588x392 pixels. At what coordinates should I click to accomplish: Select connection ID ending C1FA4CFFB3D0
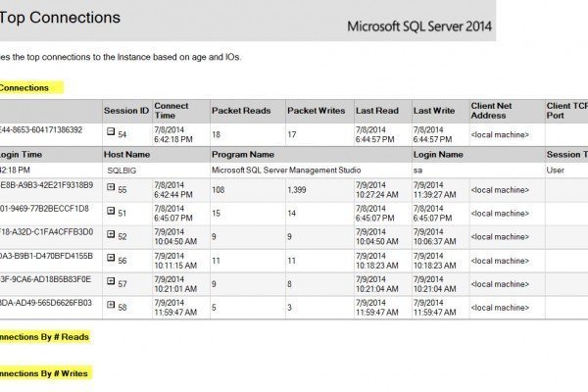(46, 232)
